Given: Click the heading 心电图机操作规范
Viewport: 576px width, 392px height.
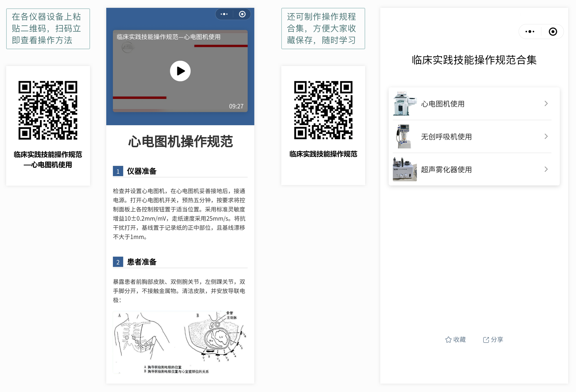Looking at the screenshot, I should pyautogui.click(x=180, y=141).
